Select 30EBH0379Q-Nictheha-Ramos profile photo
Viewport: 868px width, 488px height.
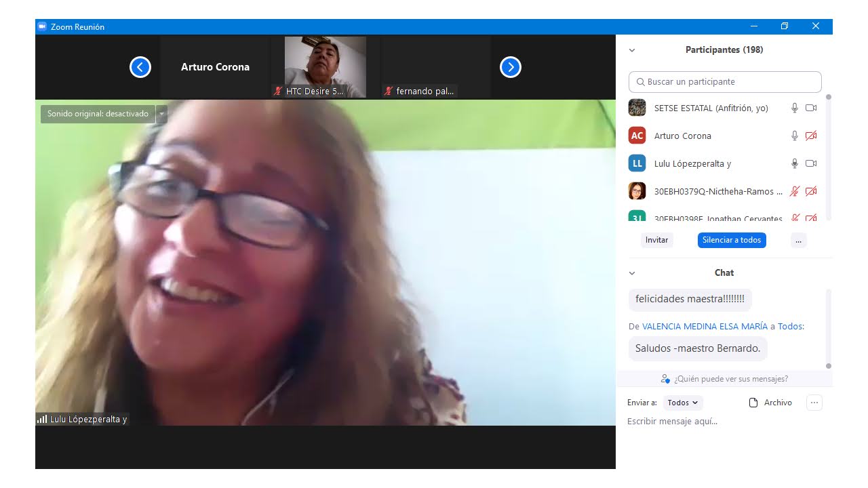click(x=637, y=191)
